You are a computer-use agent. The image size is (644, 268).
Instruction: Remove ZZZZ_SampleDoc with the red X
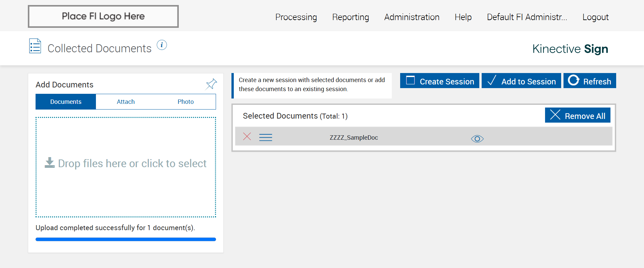click(247, 136)
